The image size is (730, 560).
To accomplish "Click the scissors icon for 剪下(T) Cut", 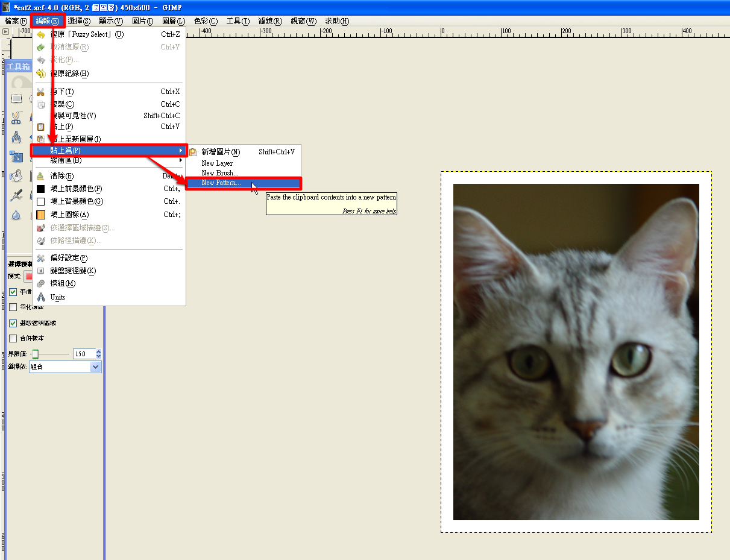I will [40, 92].
